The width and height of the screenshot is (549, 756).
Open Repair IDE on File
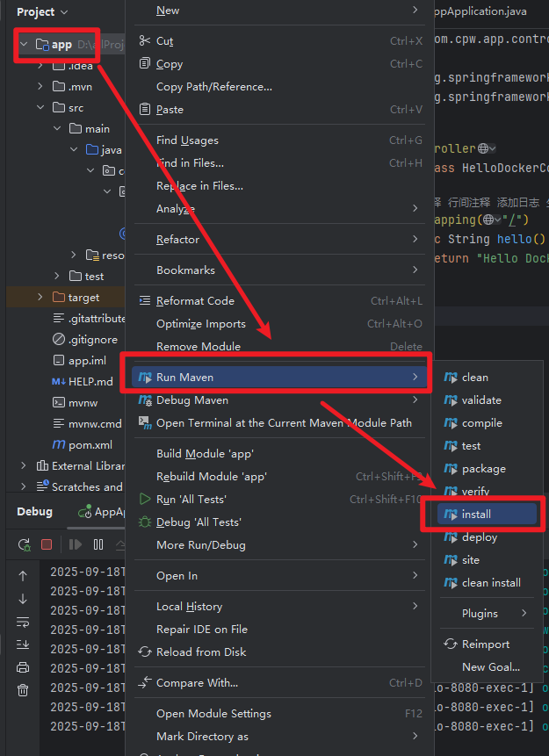280,629
